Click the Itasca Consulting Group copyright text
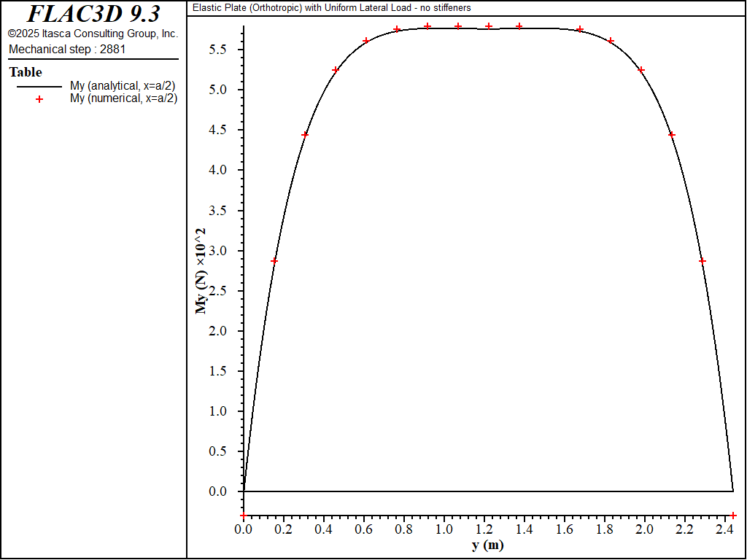This screenshot has height=560, width=747. click(x=93, y=34)
